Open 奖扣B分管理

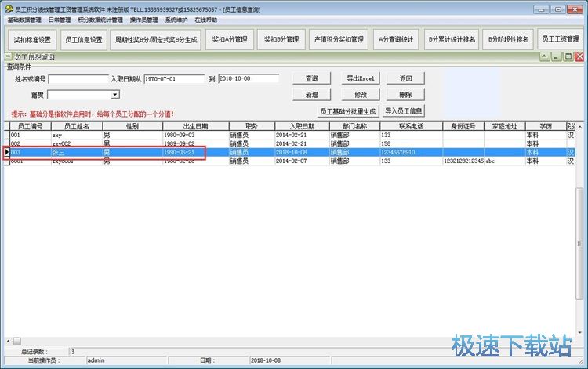pyautogui.click(x=281, y=39)
